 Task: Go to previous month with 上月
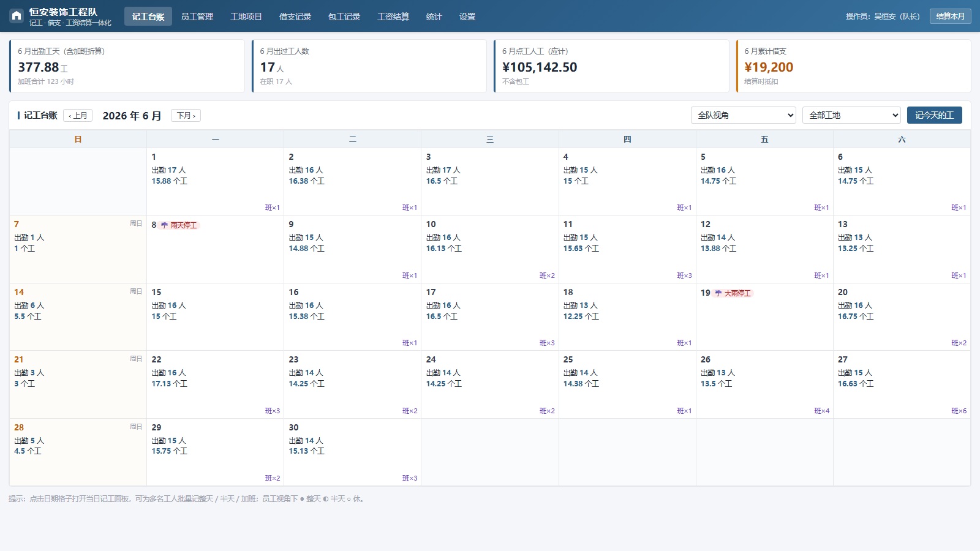click(78, 116)
